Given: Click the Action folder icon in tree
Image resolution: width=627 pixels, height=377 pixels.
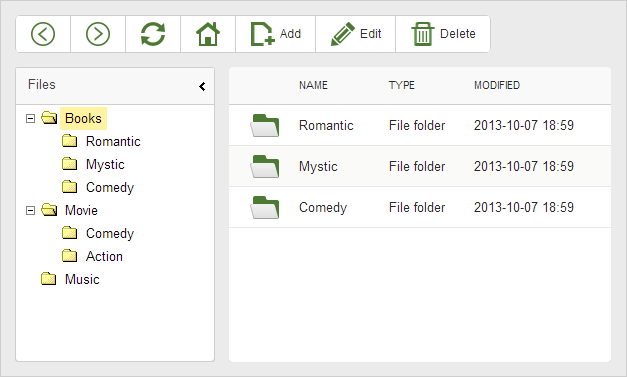Looking at the screenshot, I should 70,256.
